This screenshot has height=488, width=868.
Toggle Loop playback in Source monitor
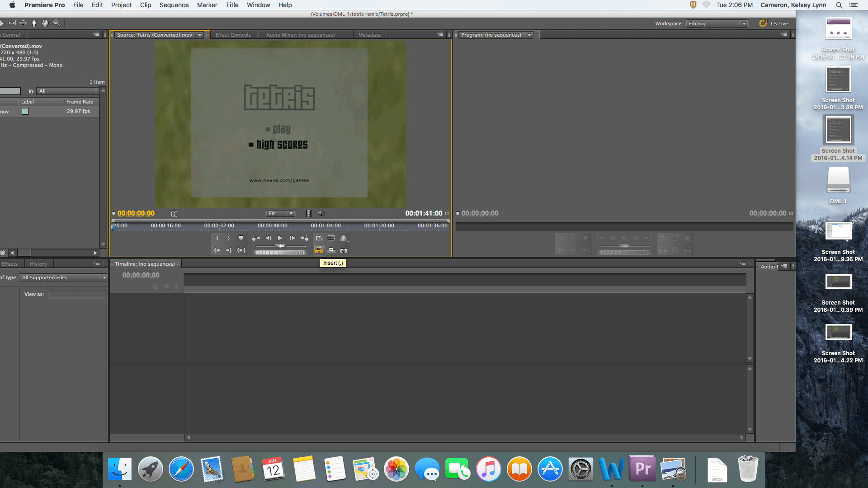coord(319,238)
